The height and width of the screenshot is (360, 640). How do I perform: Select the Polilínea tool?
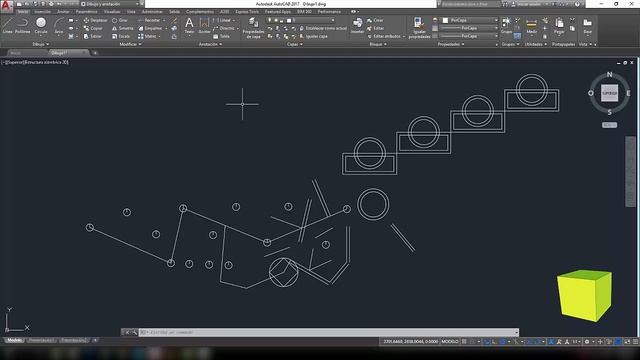click(22, 25)
